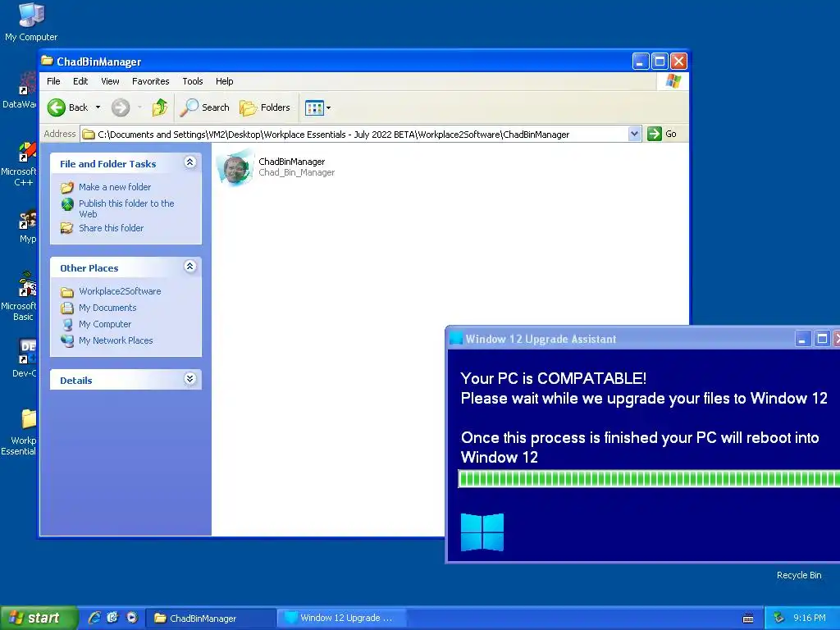The image size is (840, 630).
Task: Open the Tools menu
Action: tap(192, 81)
